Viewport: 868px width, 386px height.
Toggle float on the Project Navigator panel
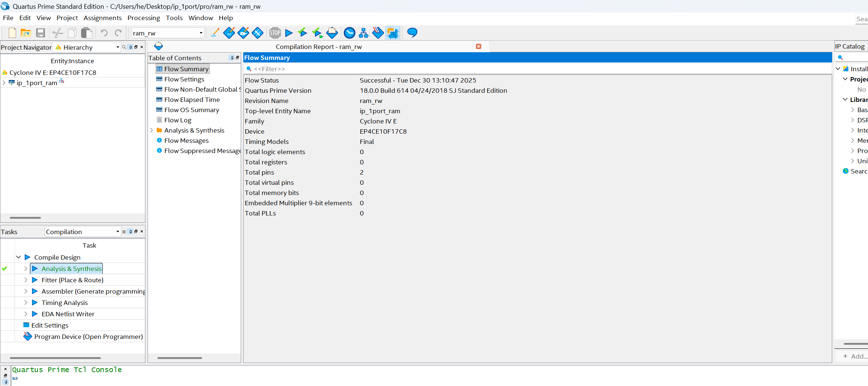click(136, 47)
